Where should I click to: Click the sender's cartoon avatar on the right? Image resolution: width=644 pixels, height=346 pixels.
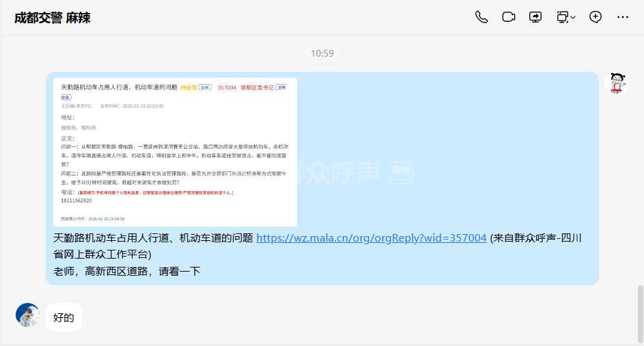[618, 83]
